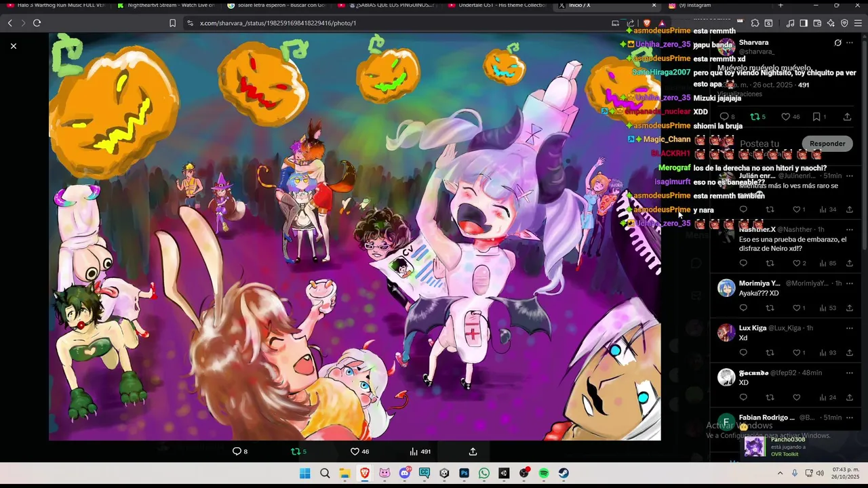
Task: Click the halloween artwork image
Action: click(x=355, y=237)
